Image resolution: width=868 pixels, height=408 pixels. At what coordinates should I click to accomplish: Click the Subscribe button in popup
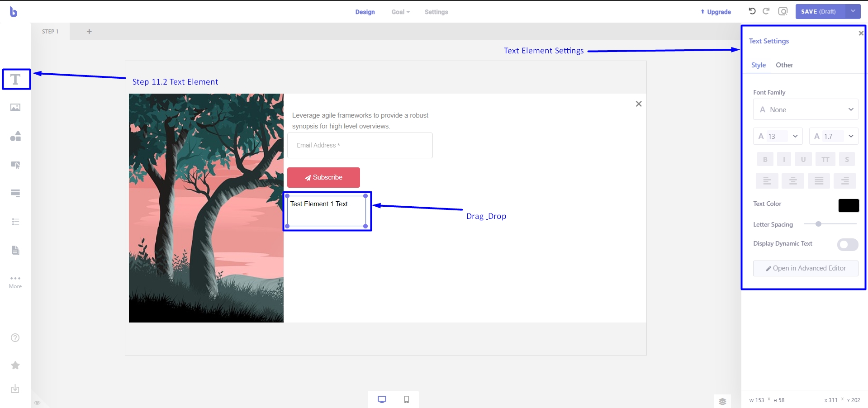323,177
